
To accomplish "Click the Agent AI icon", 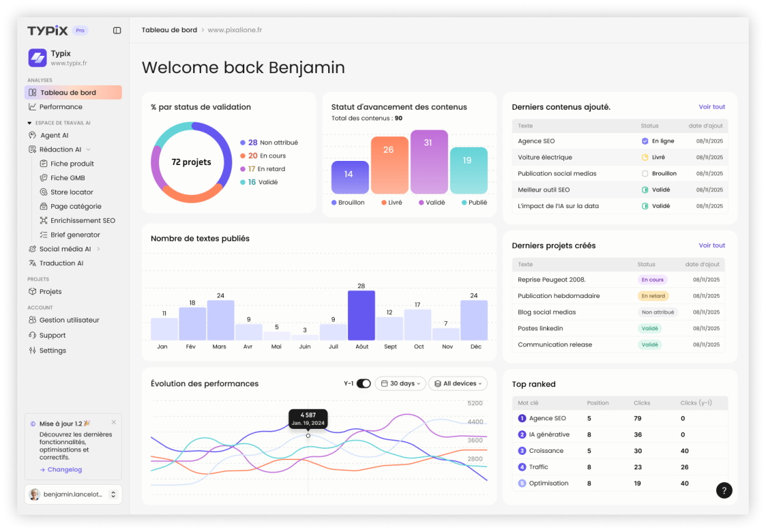I will [x=33, y=136].
